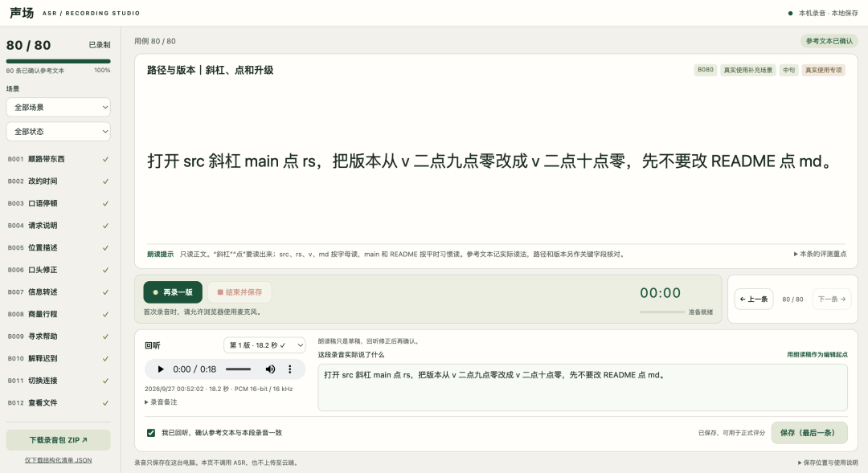This screenshot has height=473, width=868.
Task: Download the recording package ZIP
Action: pos(58,440)
